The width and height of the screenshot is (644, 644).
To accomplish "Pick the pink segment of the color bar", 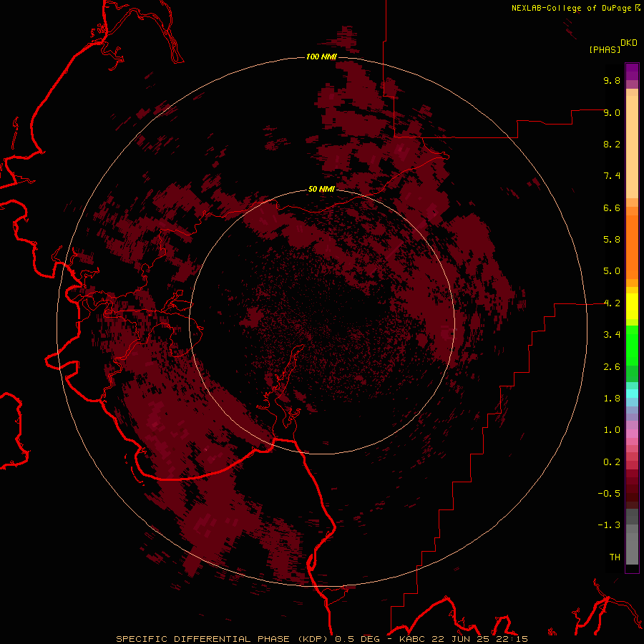I will click(632, 434).
